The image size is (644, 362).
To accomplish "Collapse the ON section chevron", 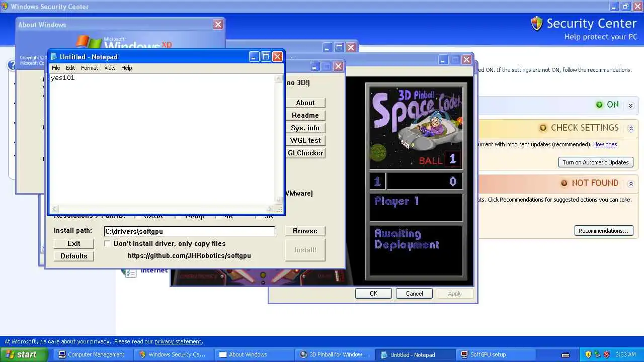I will pyautogui.click(x=630, y=106).
